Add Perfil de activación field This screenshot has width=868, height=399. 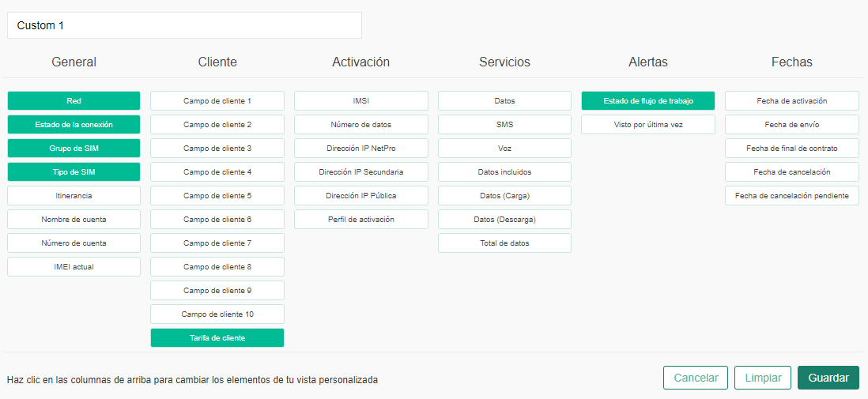click(x=361, y=220)
